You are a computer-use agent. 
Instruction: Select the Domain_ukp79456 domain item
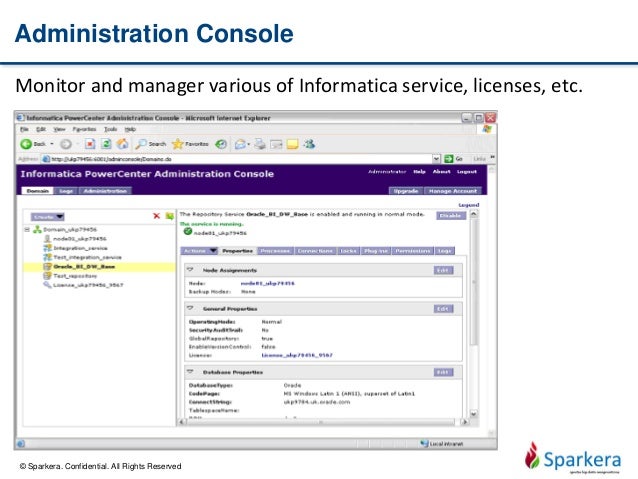coord(70,230)
